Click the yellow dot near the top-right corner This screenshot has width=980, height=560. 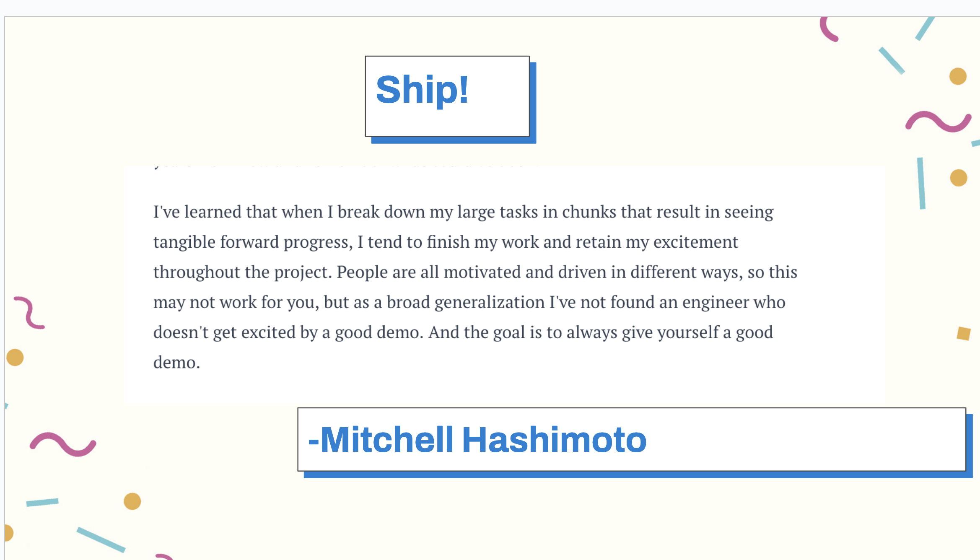[958, 76]
